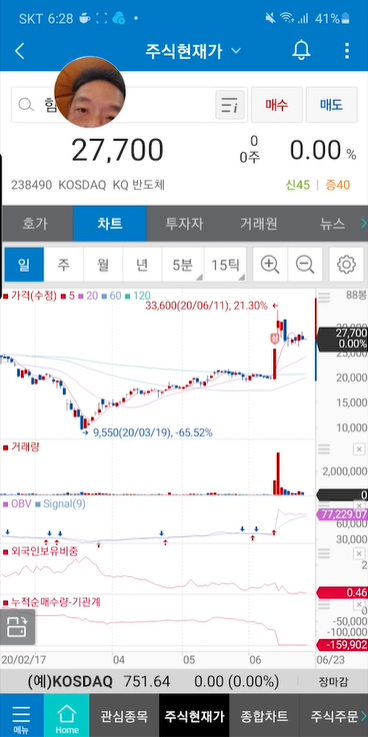Tap the OBV indicator label
The height and width of the screenshot is (737, 368).
tap(21, 504)
